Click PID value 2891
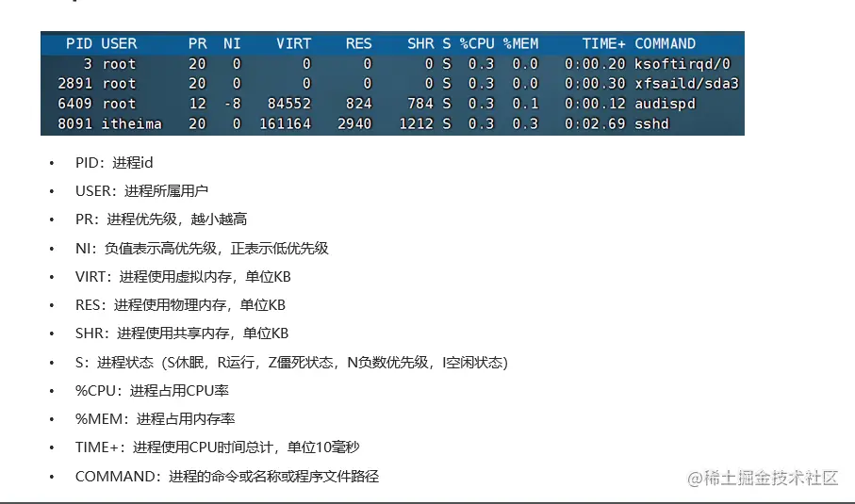This screenshot has width=855, height=504. pyautogui.click(x=74, y=83)
